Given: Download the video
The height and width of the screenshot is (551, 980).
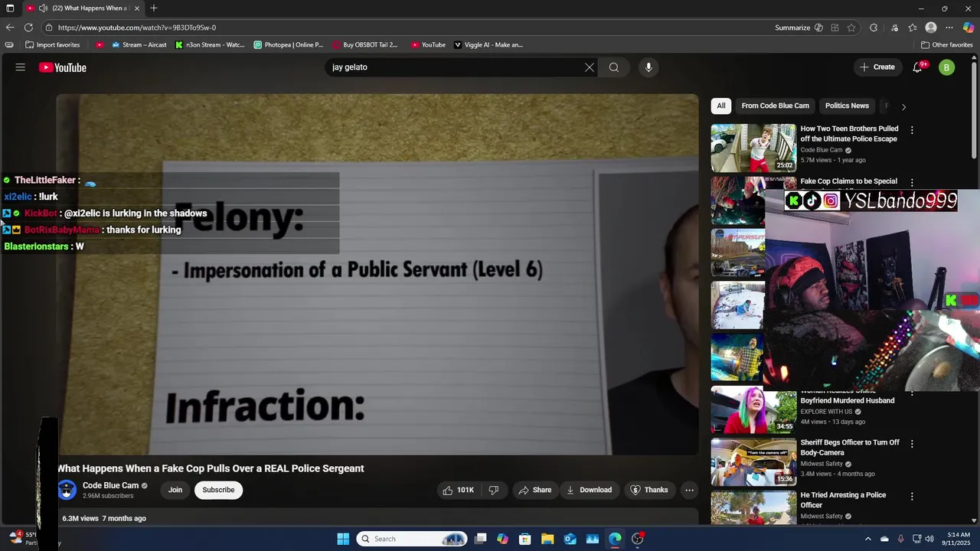Looking at the screenshot, I should point(588,490).
